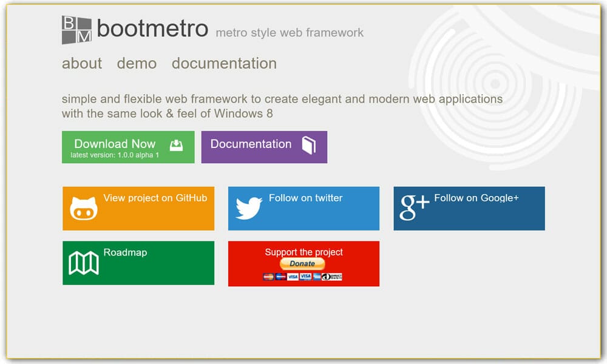Click the Follow on twitter tile
The width and height of the screenshot is (607, 364).
tap(303, 208)
